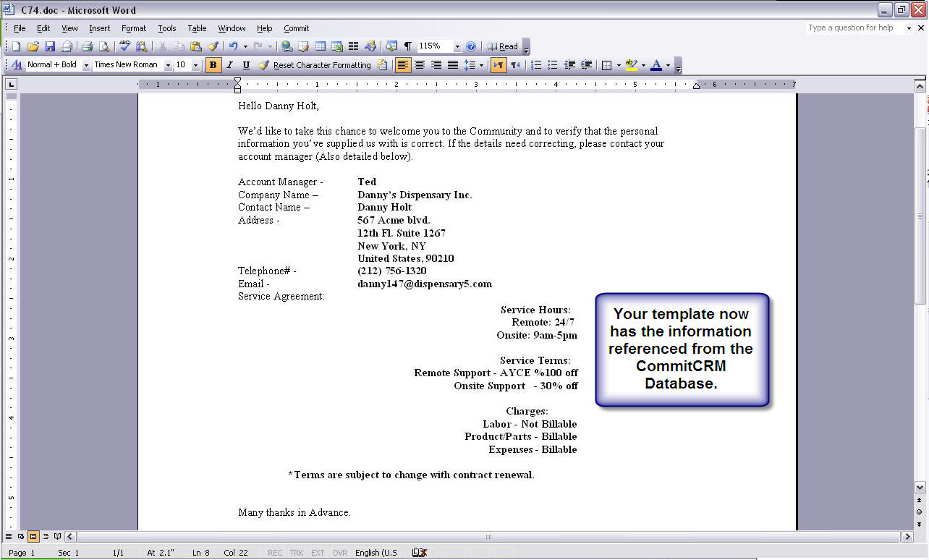This screenshot has width=929, height=560.
Task: Click the Numbering list icon
Action: pos(536,65)
